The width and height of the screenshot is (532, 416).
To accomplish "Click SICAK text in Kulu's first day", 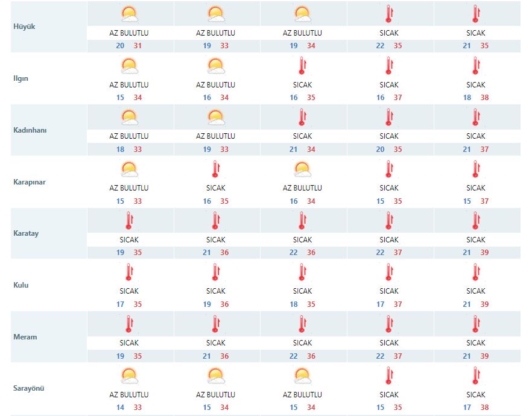I will 129,291.
